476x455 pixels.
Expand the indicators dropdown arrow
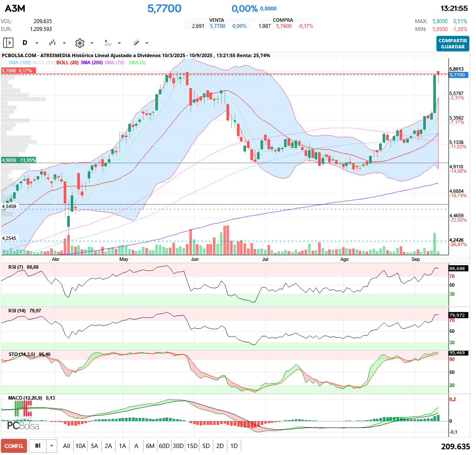click(119, 43)
